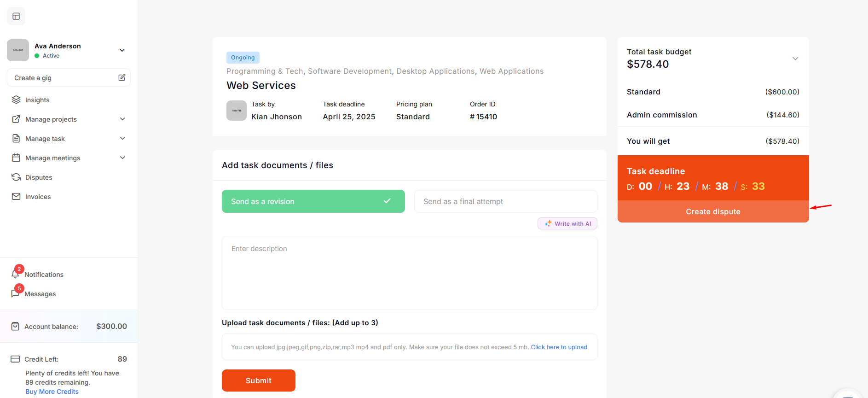This screenshot has height=398, width=868.
Task: Click the Invoices envelope icon
Action: 16,197
